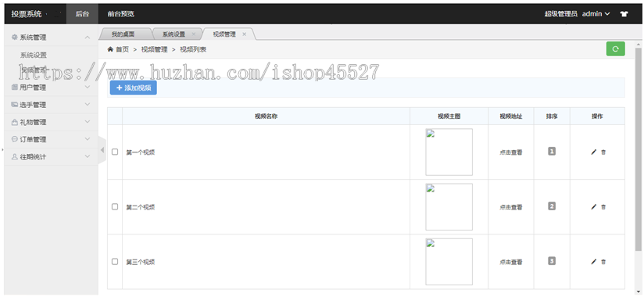Click the 添加视频 button
Viewport: 644px width, 297px height.
pos(134,88)
